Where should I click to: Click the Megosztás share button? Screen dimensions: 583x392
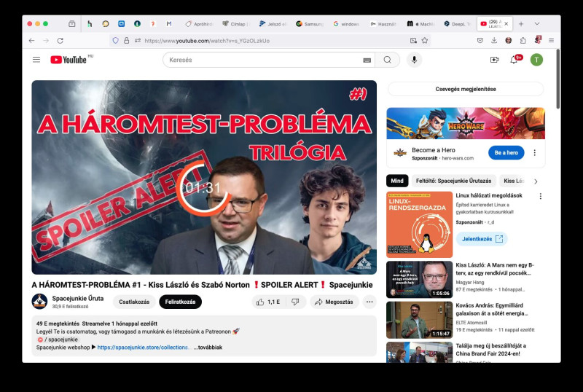(334, 302)
